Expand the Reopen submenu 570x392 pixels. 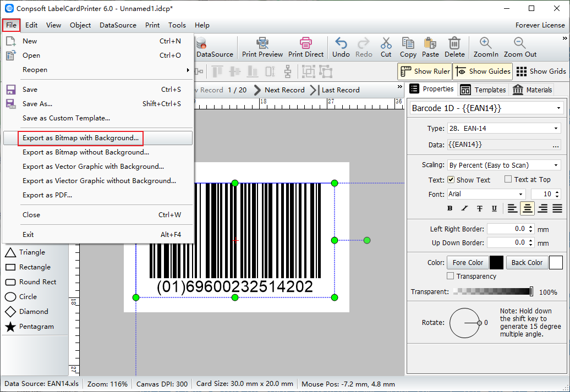[98, 70]
